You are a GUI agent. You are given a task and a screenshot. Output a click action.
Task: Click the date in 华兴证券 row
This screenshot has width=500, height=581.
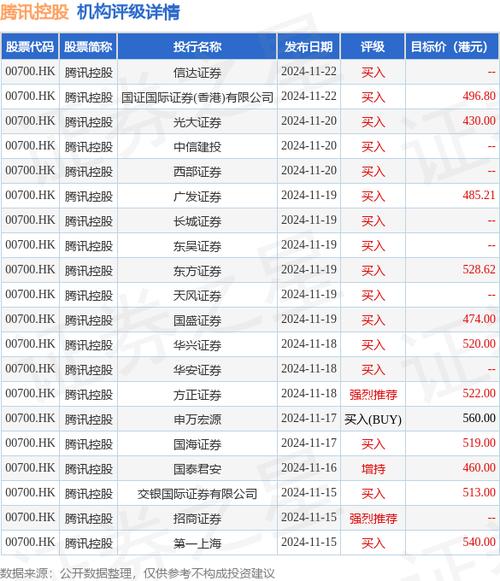click(x=309, y=344)
